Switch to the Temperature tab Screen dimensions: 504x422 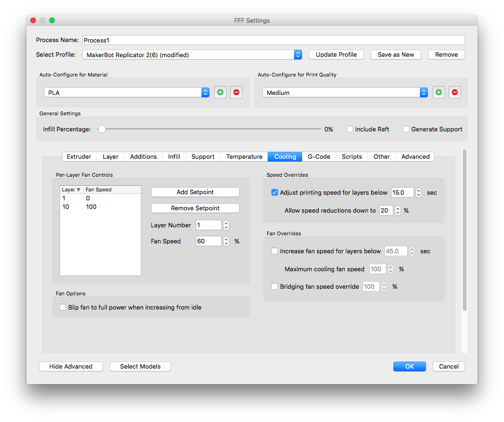coord(244,156)
